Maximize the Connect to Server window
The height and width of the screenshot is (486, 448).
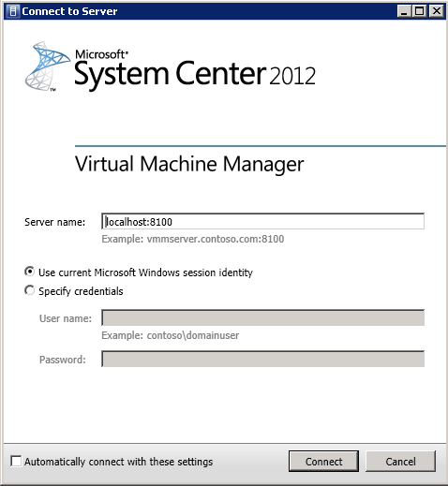coord(420,11)
